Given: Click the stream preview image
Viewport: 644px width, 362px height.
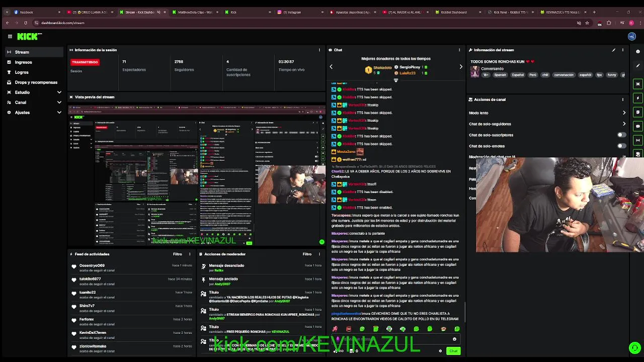Looking at the screenshot, I should [x=197, y=175].
